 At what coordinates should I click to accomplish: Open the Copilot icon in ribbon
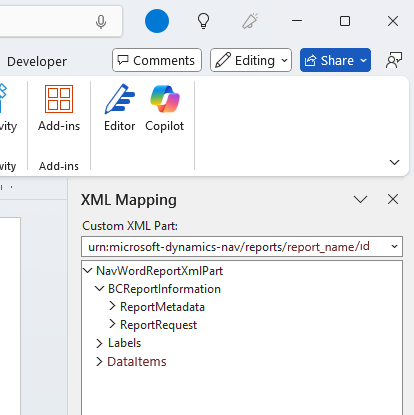click(165, 99)
